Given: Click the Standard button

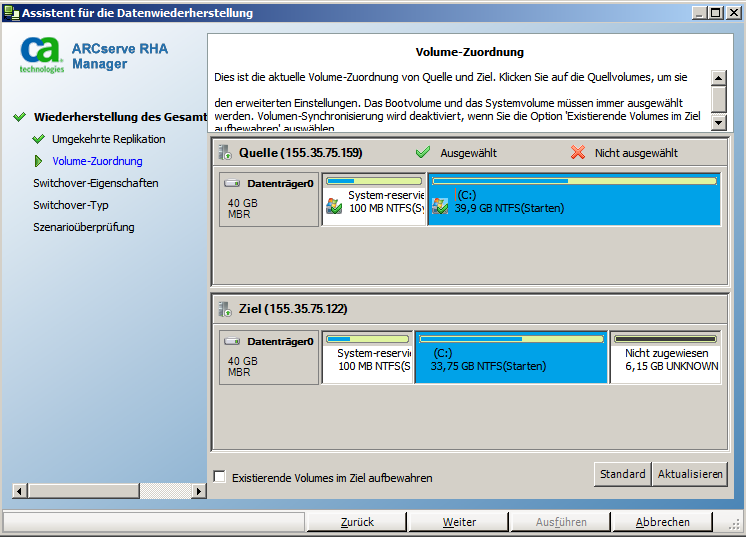Looking at the screenshot, I should [x=622, y=474].
